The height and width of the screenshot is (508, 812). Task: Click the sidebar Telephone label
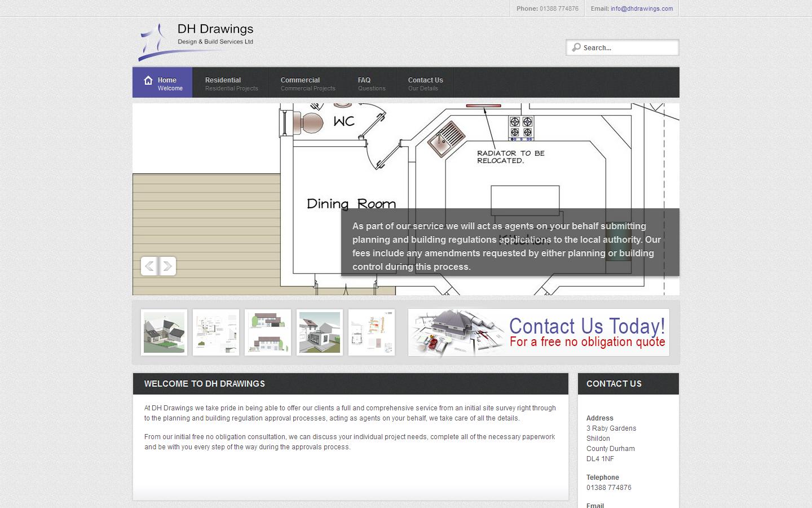pyautogui.click(x=603, y=478)
